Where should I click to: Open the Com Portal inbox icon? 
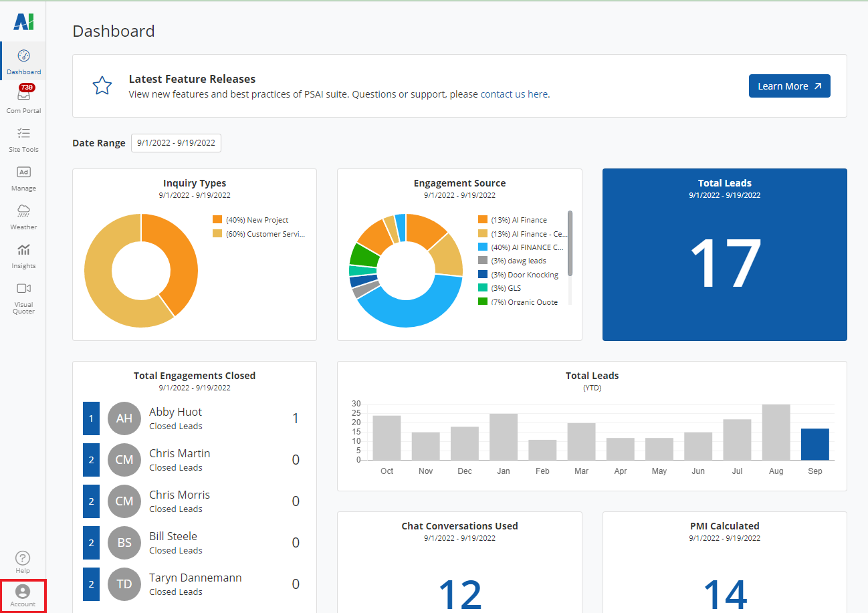(23, 97)
